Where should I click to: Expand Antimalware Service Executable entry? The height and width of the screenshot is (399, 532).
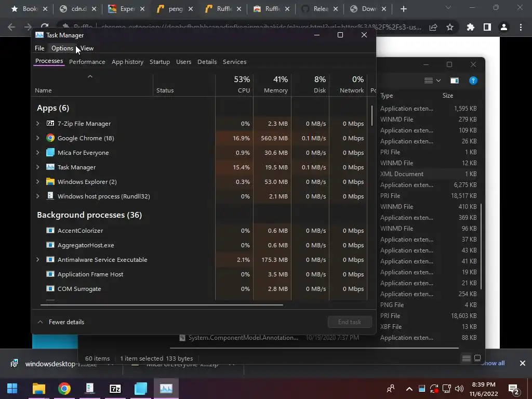(x=37, y=260)
